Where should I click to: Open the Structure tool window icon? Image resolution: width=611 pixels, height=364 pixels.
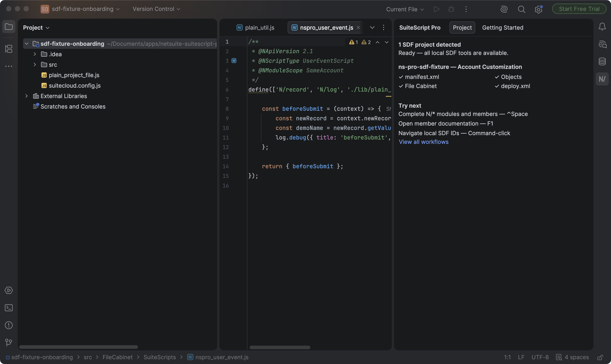click(x=9, y=49)
